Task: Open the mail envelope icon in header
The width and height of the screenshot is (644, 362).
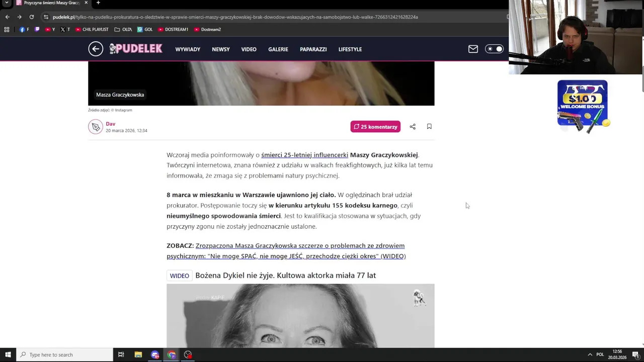Action: click(473, 49)
